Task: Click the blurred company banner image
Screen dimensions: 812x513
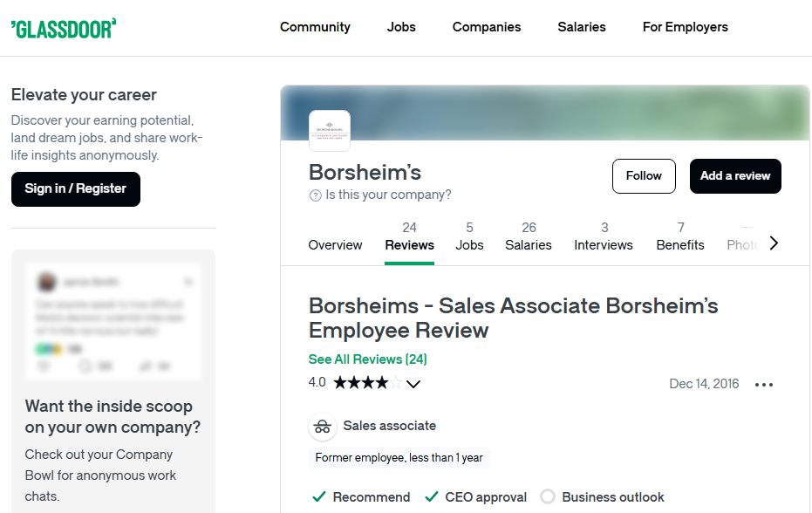Action: 545,113
